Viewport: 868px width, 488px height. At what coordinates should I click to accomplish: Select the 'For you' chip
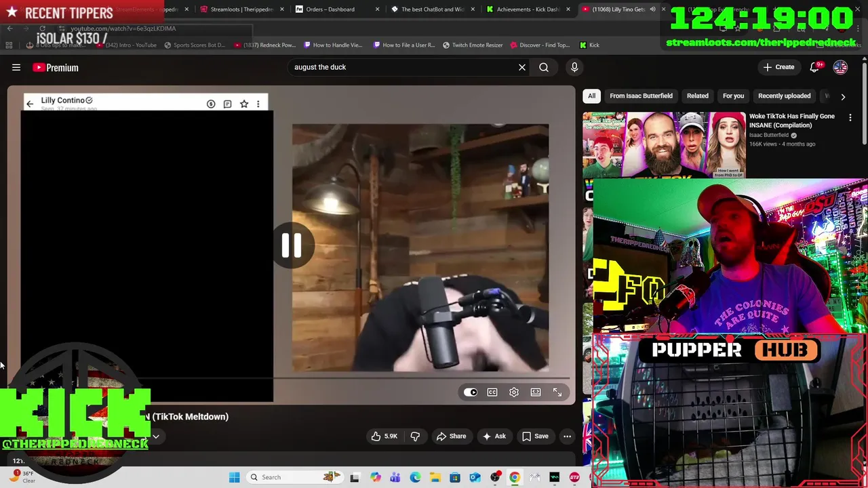click(733, 96)
